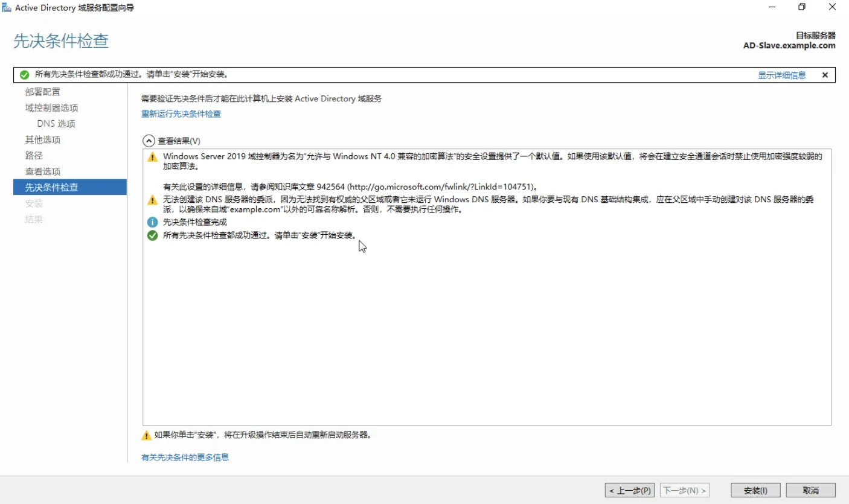The width and height of the screenshot is (849, 504).
Task: Switch to 路径 step
Action: [x=34, y=156]
